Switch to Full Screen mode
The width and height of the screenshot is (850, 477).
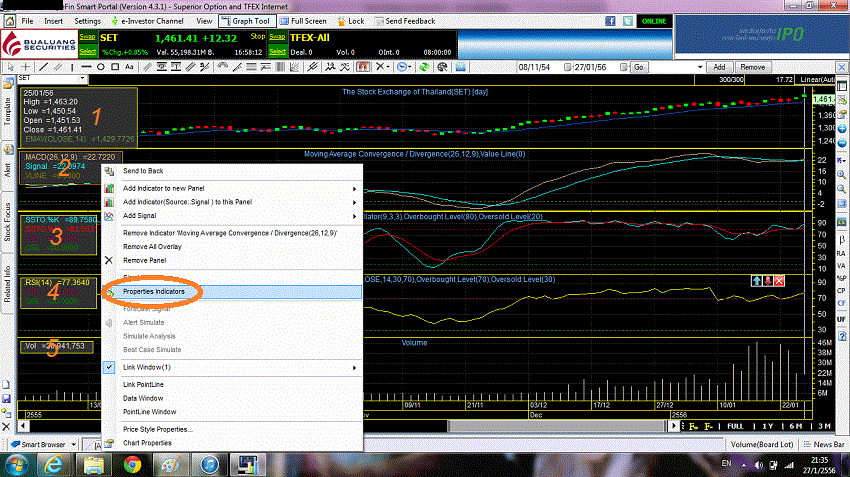[304, 21]
